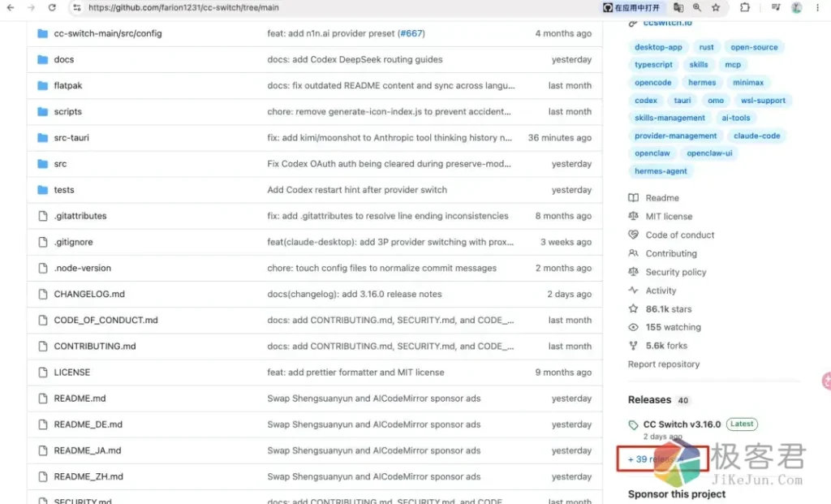Select the wsl-support topic tag
Viewport: 831px width, 504px height.
point(763,100)
